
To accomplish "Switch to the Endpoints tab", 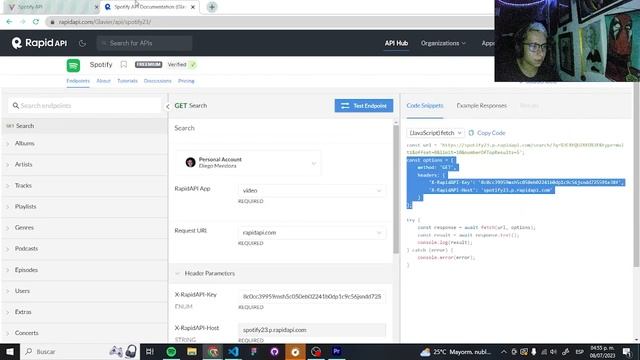I will (x=78, y=81).
